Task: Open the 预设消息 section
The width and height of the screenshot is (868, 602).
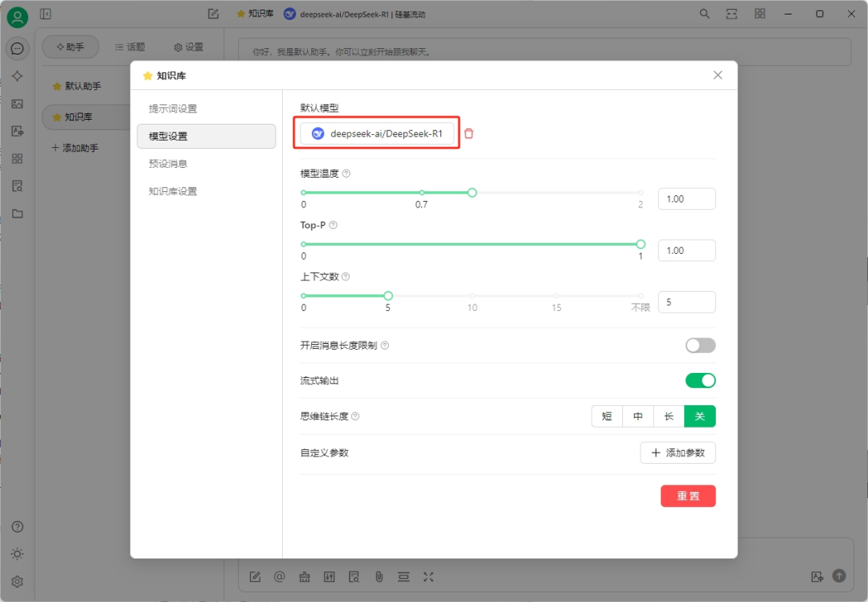Action: click(206, 163)
